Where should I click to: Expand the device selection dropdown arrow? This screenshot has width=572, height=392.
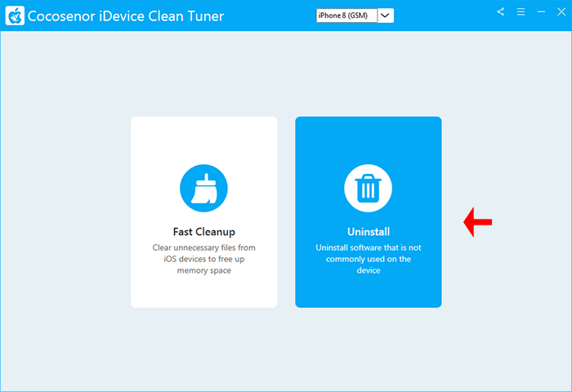385,16
